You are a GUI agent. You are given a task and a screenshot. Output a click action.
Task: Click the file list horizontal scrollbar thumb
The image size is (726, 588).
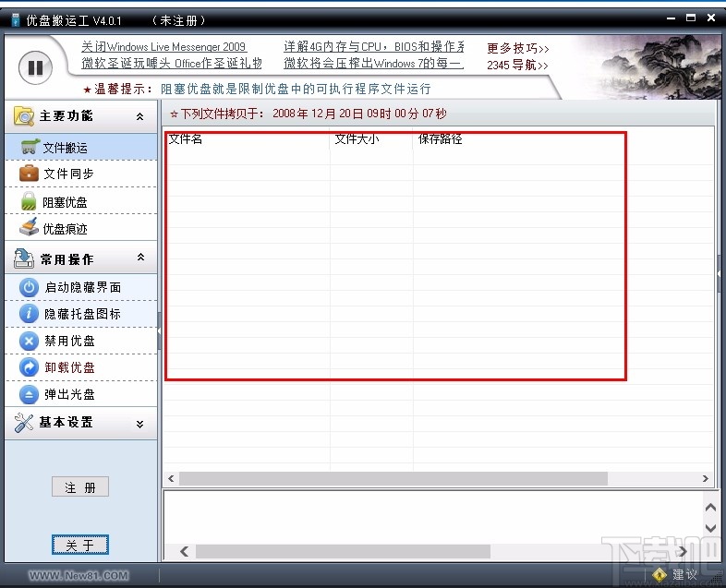(x=393, y=478)
